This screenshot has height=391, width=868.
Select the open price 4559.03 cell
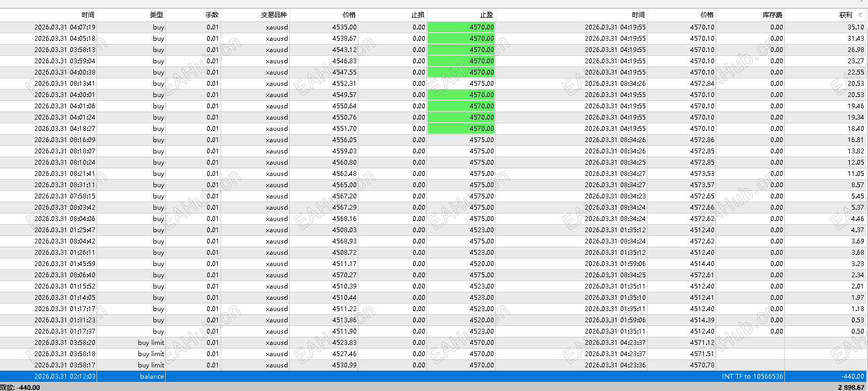click(x=344, y=151)
